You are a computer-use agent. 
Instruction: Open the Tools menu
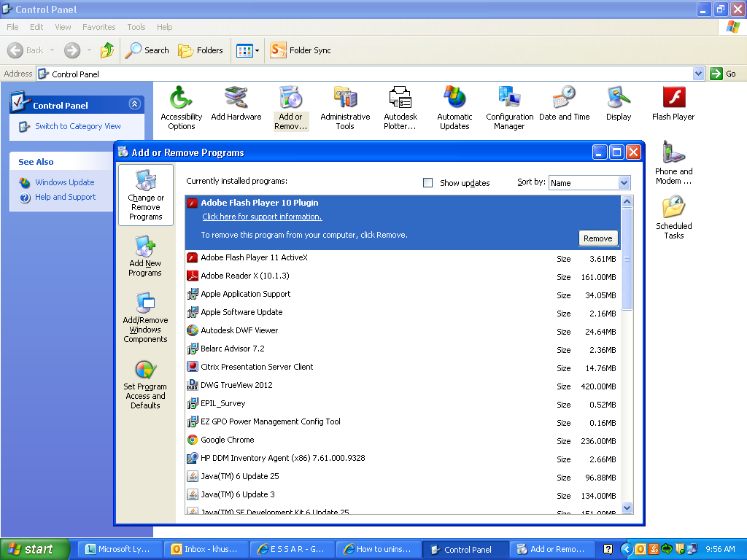click(x=136, y=27)
